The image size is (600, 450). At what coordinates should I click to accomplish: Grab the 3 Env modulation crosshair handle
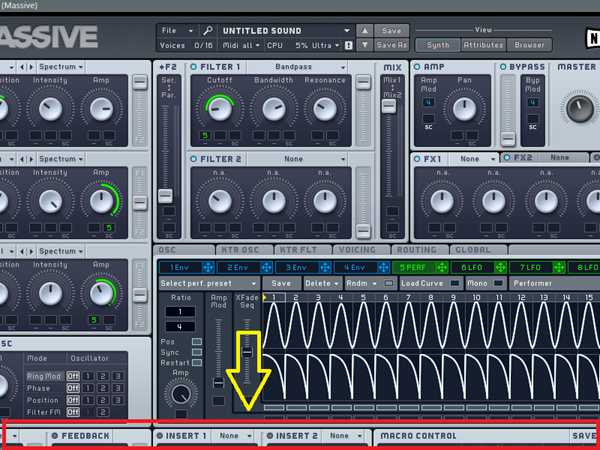point(325,267)
